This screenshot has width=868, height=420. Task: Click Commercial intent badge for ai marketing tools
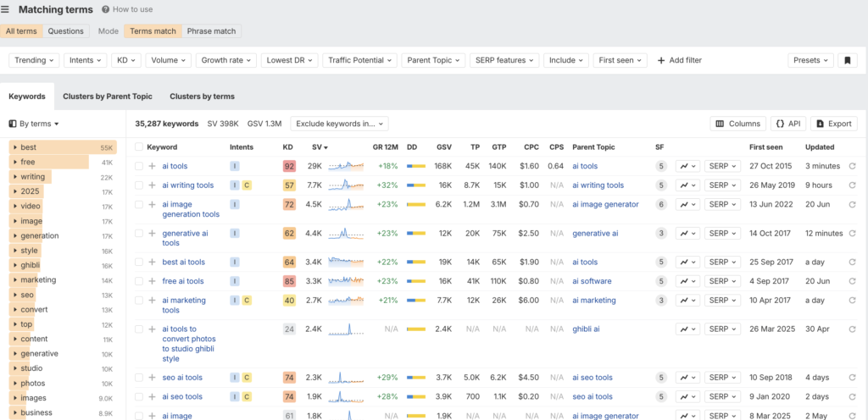[247, 300]
